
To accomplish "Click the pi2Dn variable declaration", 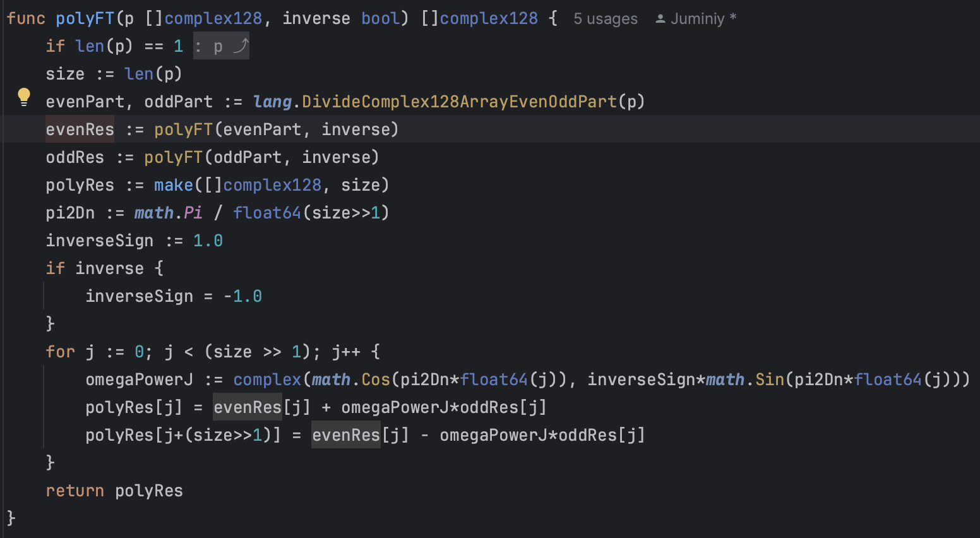I will pos(70,213).
